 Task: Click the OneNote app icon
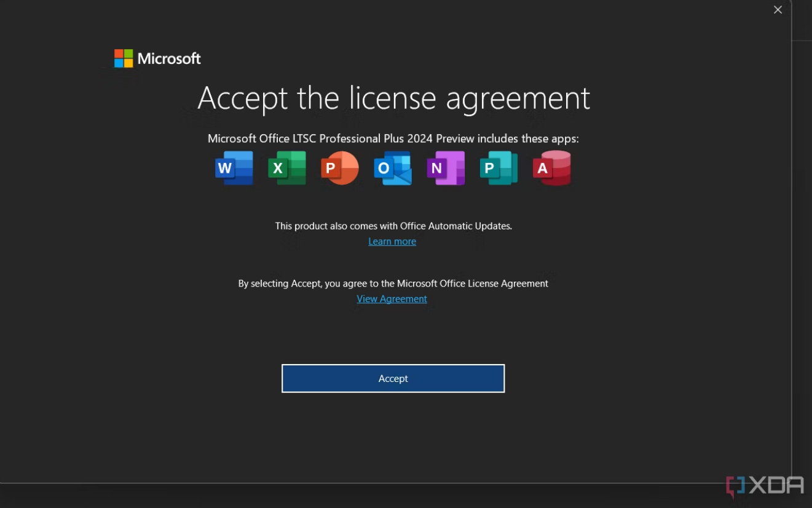[446, 168]
